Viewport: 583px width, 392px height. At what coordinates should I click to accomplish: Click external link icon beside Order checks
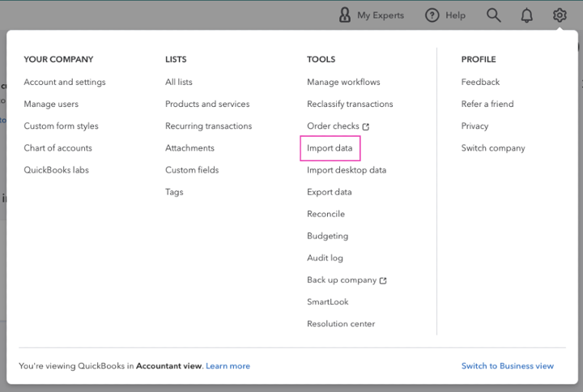pyautogui.click(x=366, y=127)
